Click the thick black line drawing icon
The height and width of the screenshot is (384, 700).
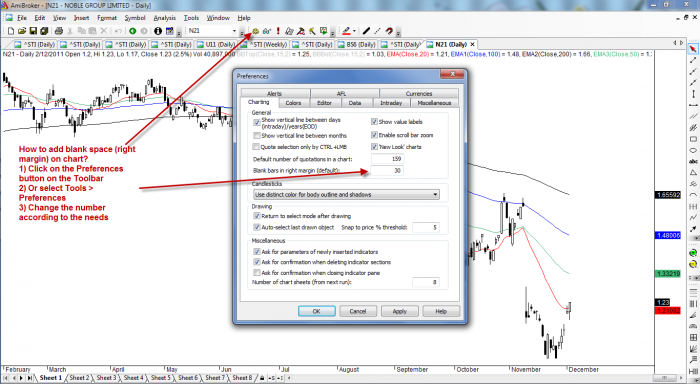tap(366, 31)
